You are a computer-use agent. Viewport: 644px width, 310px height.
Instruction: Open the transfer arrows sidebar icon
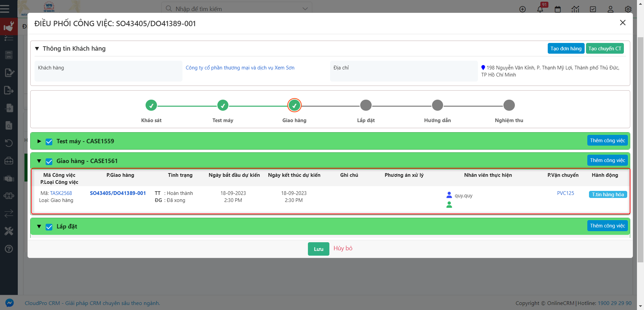tap(9, 213)
